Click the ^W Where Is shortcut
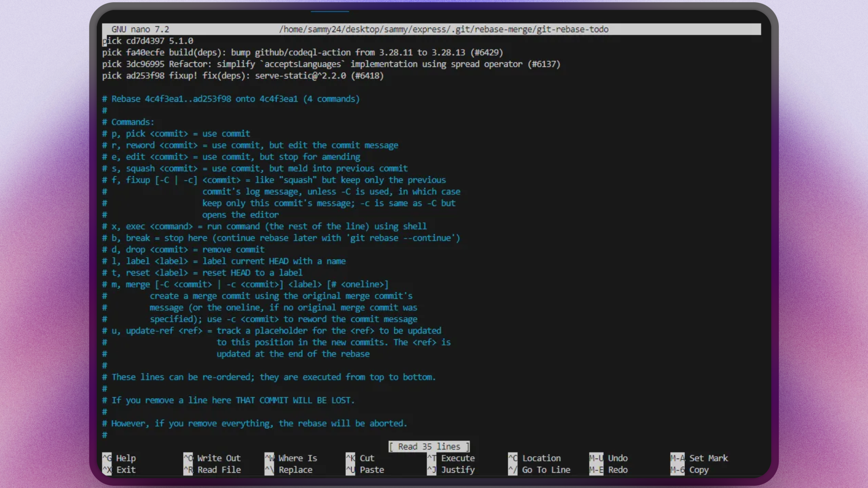868x488 pixels. pos(291,458)
